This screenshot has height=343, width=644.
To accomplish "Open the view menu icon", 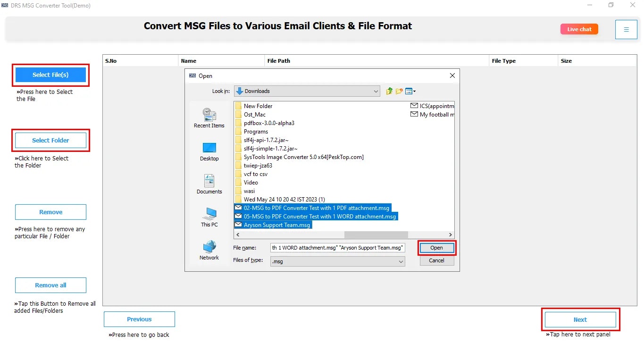I will [x=410, y=91].
